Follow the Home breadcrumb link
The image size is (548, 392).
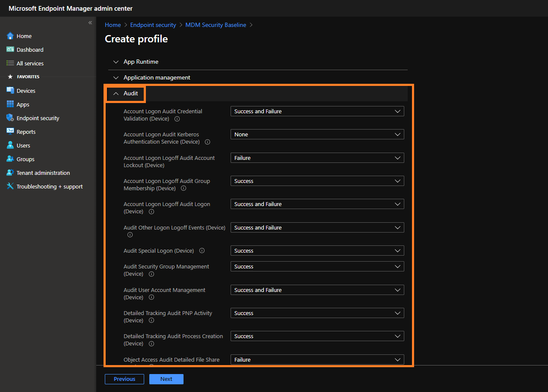click(113, 25)
